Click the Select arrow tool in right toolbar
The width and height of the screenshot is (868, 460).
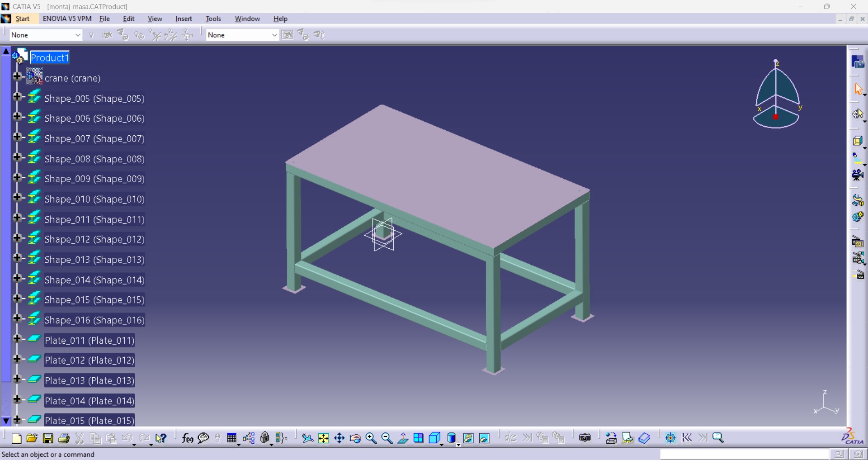coord(858,89)
